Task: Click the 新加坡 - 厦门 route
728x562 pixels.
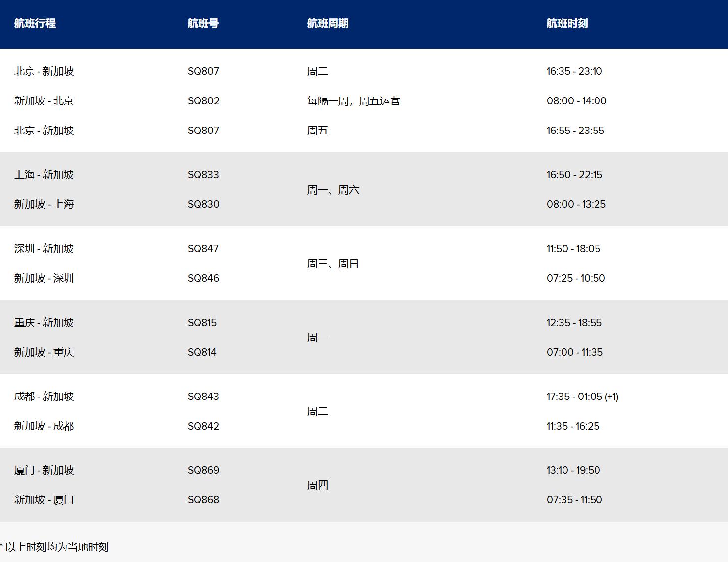Action: 44,500
